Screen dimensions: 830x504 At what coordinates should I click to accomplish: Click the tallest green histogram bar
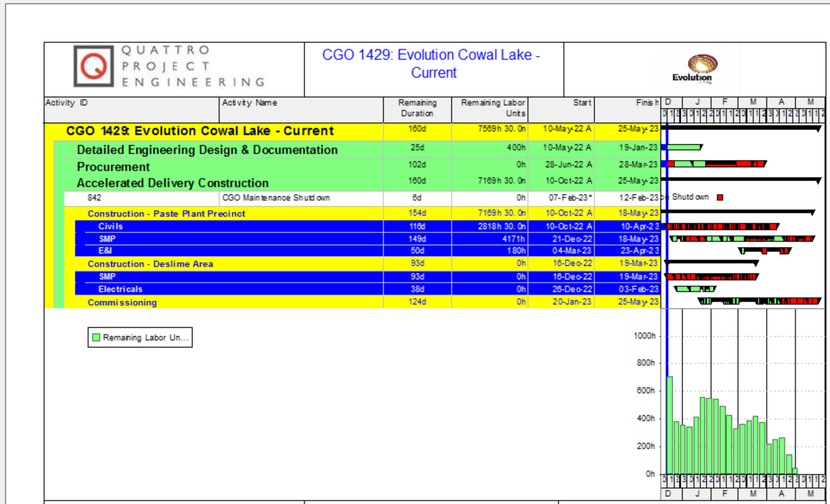(670, 425)
